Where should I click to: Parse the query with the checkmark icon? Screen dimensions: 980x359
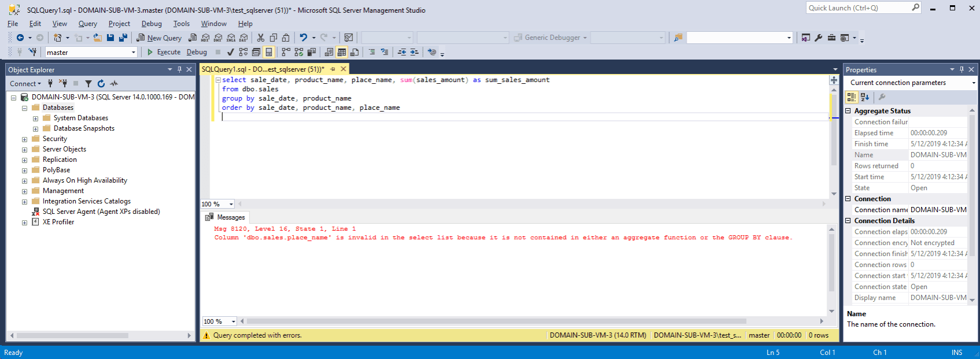[230, 52]
